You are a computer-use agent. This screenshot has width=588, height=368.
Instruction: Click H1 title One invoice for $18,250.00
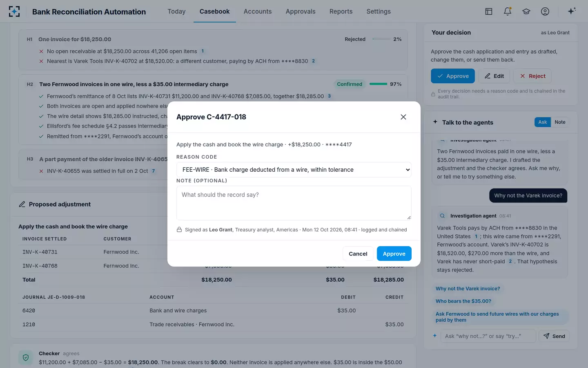75,39
